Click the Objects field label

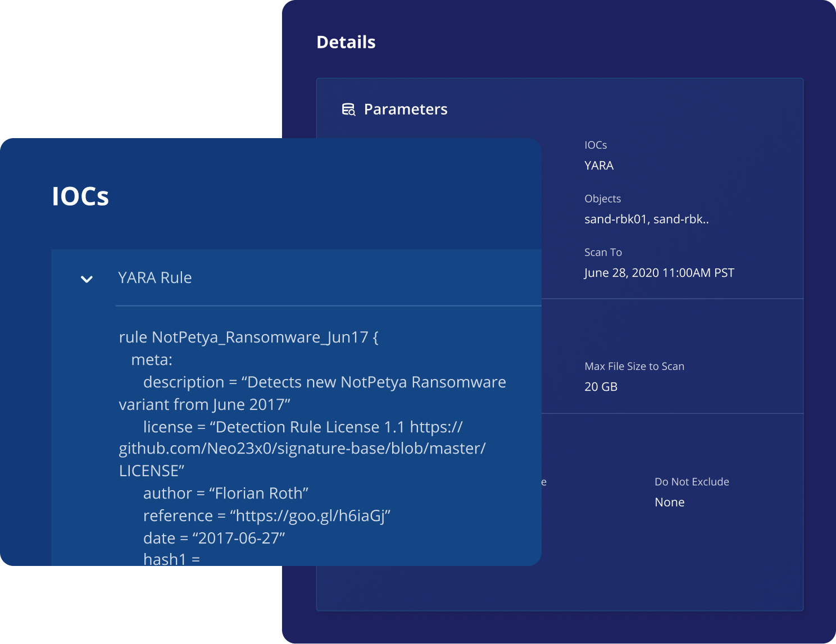pos(602,199)
